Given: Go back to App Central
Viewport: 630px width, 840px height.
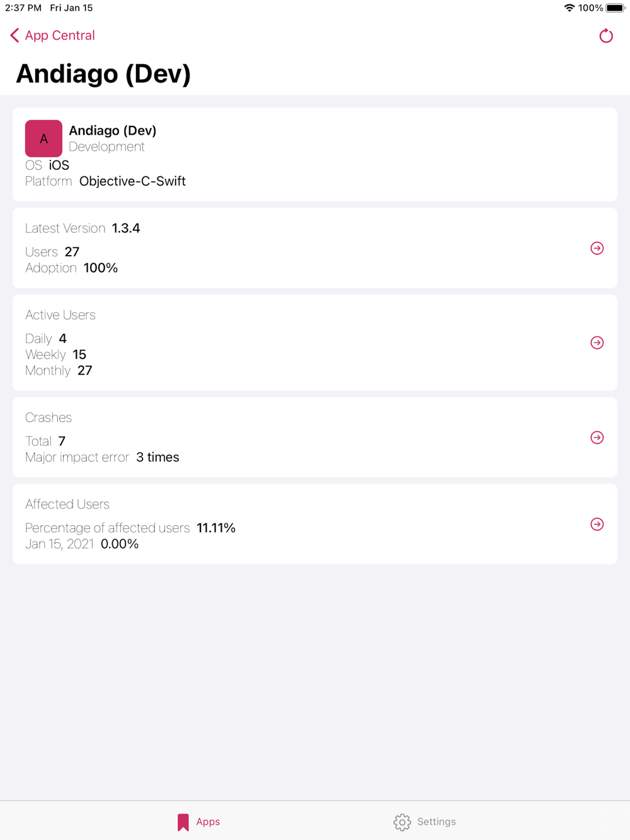Looking at the screenshot, I should [x=52, y=35].
